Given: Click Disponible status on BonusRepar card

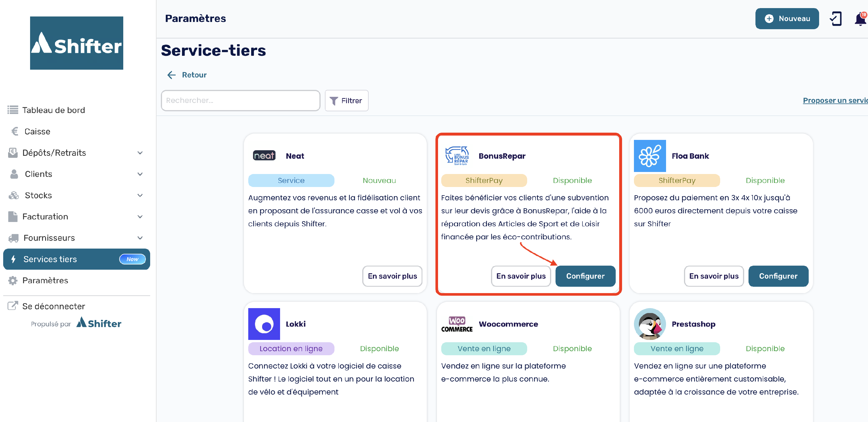Looking at the screenshot, I should (572, 180).
